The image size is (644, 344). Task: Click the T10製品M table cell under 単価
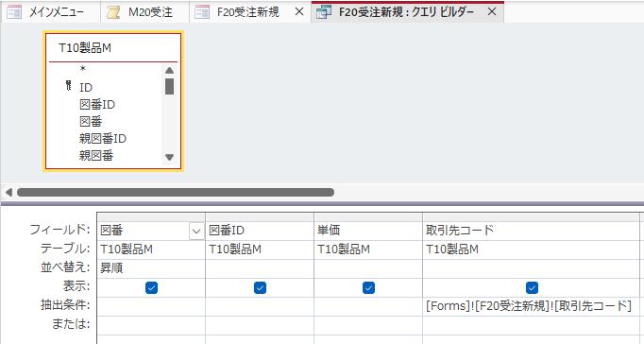coord(368,249)
